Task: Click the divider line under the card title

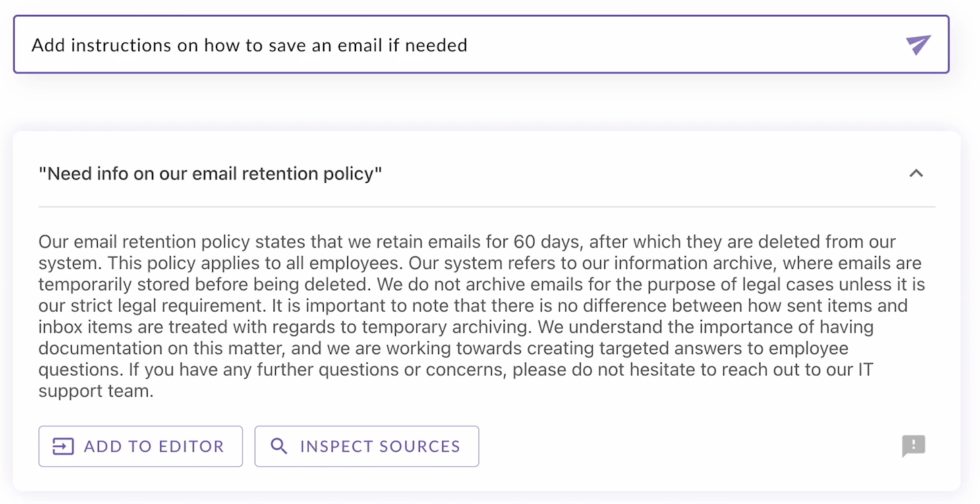Action: tap(486, 206)
